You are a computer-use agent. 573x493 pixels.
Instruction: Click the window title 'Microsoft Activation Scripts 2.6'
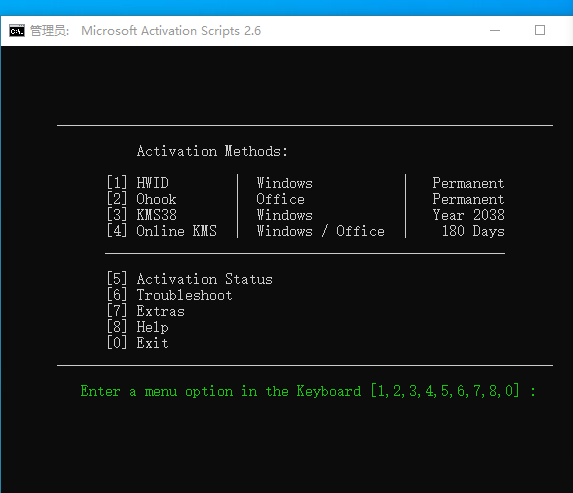click(x=171, y=31)
